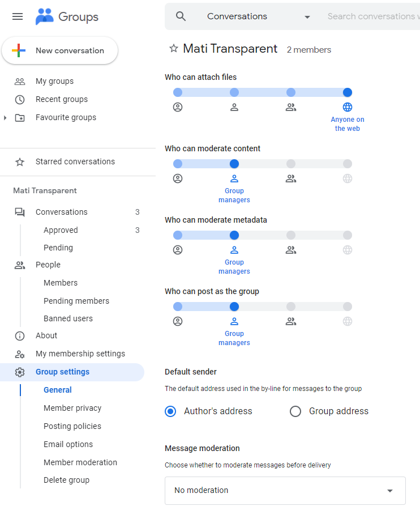Click the Group settings gear icon

[20, 372]
